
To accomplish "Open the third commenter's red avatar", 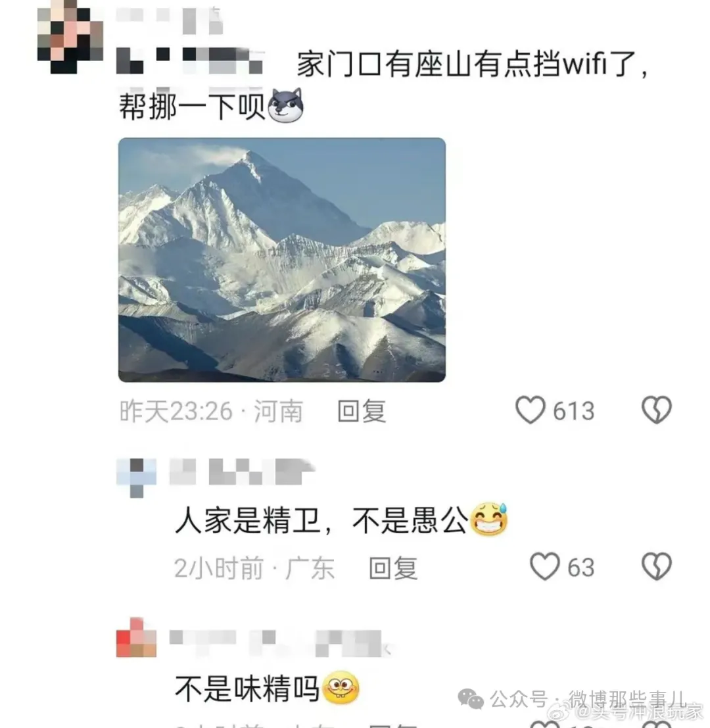I will pyautogui.click(x=137, y=637).
